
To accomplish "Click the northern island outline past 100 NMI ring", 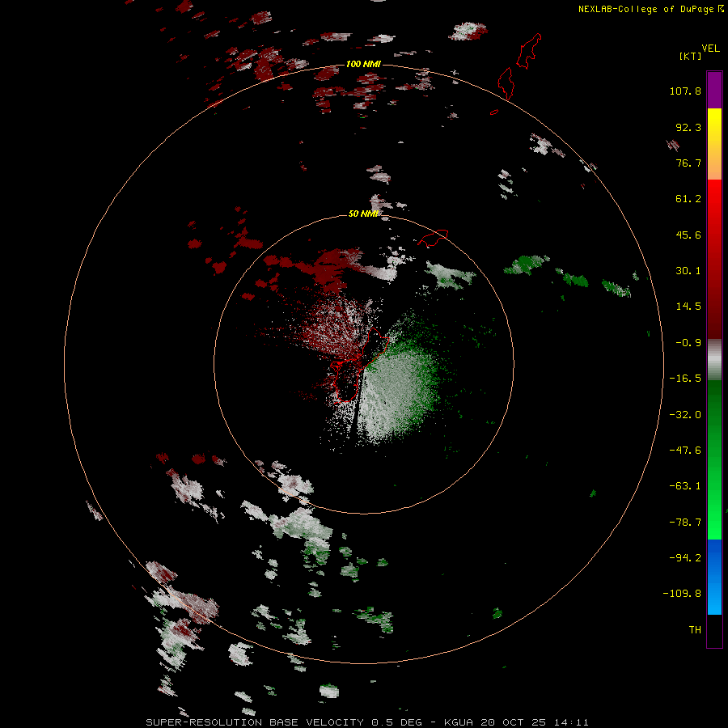I will pos(529,51).
